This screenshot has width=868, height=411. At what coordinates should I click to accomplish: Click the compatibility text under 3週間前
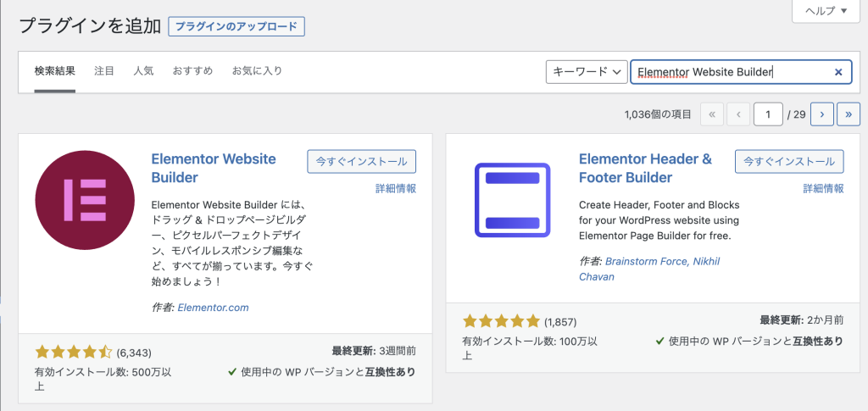click(321, 372)
